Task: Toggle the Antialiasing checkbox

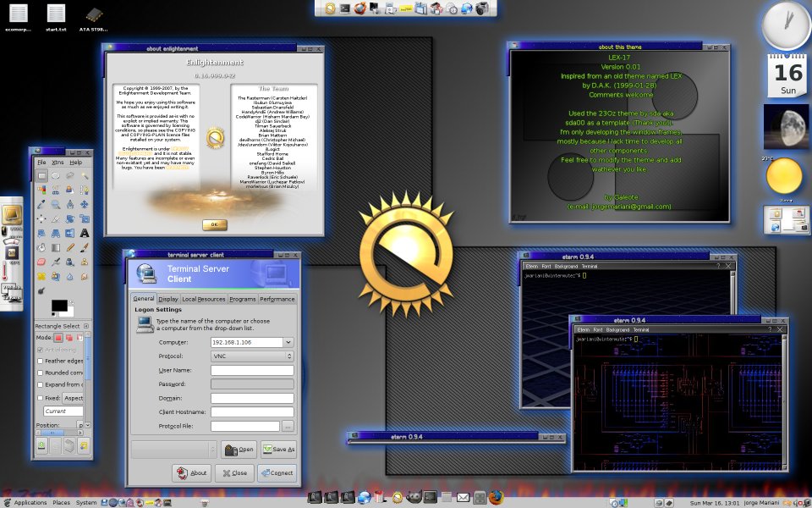Action: [40, 350]
